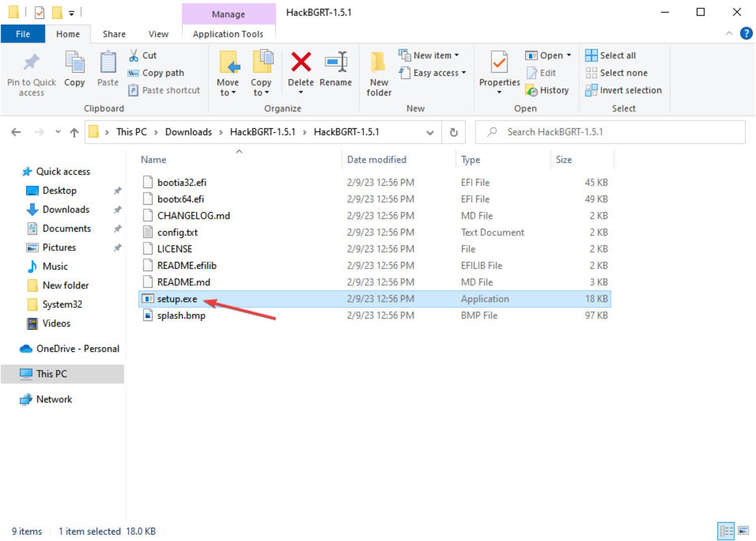
Task: Open the History icon in Open group
Action: tap(532, 91)
